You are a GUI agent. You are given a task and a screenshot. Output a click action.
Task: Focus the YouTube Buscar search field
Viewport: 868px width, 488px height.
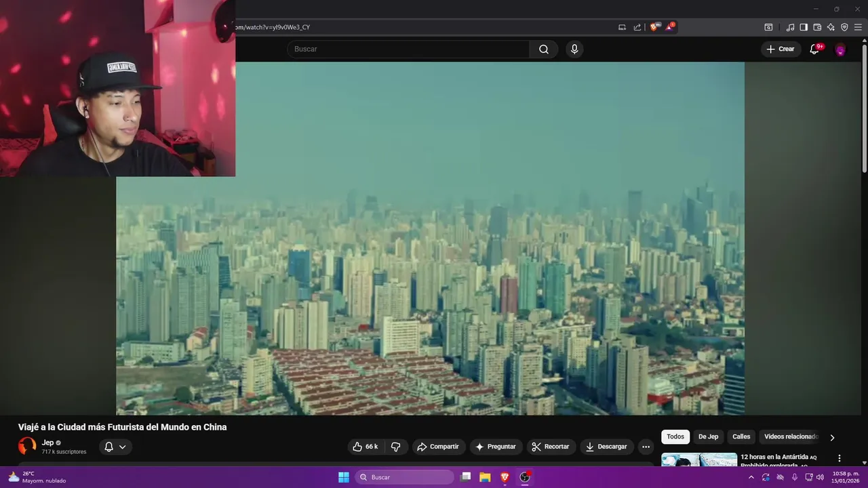(x=408, y=49)
